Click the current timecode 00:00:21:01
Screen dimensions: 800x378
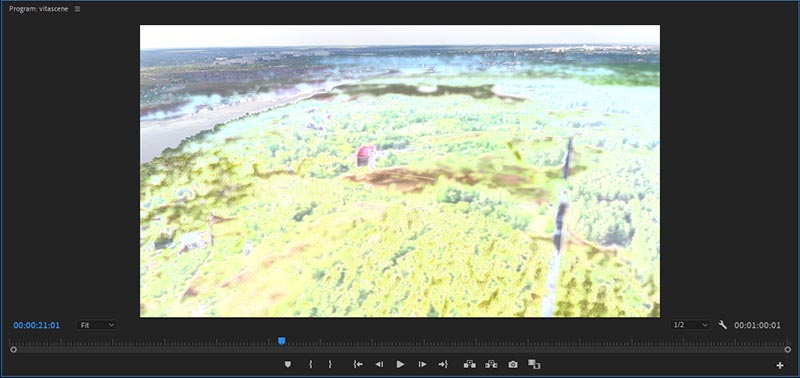37,325
